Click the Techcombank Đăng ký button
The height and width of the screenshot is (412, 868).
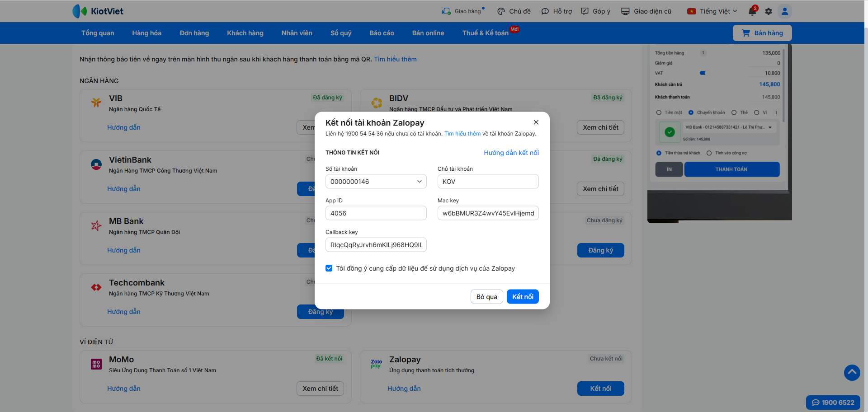[x=320, y=312]
